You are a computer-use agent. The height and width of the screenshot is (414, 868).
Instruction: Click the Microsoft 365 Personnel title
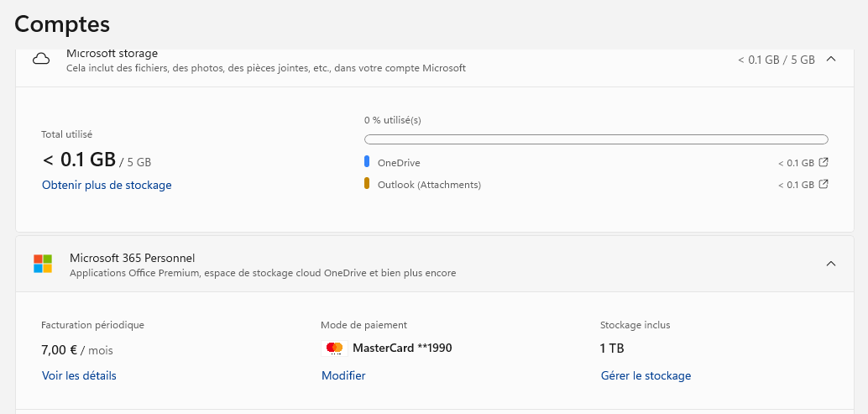pos(133,258)
